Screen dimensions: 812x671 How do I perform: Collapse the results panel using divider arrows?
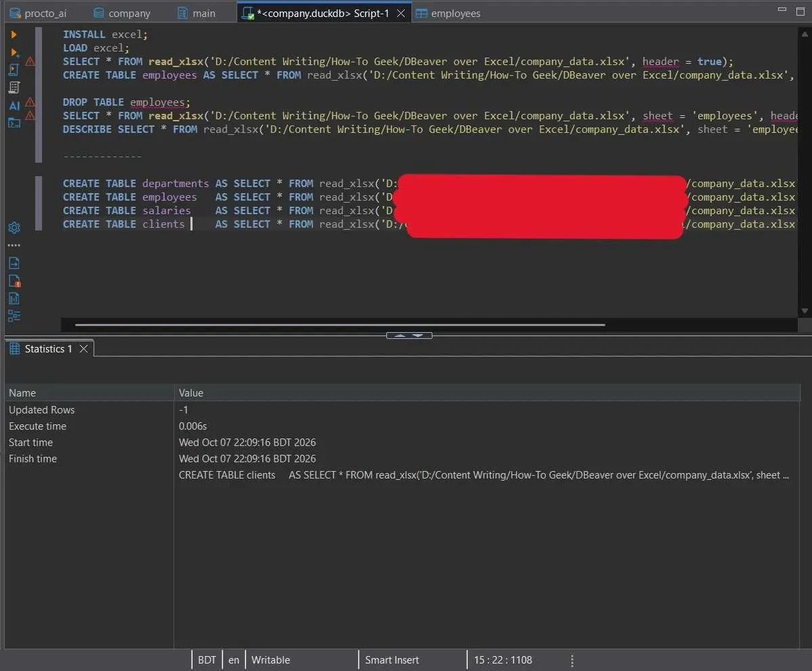coord(409,335)
